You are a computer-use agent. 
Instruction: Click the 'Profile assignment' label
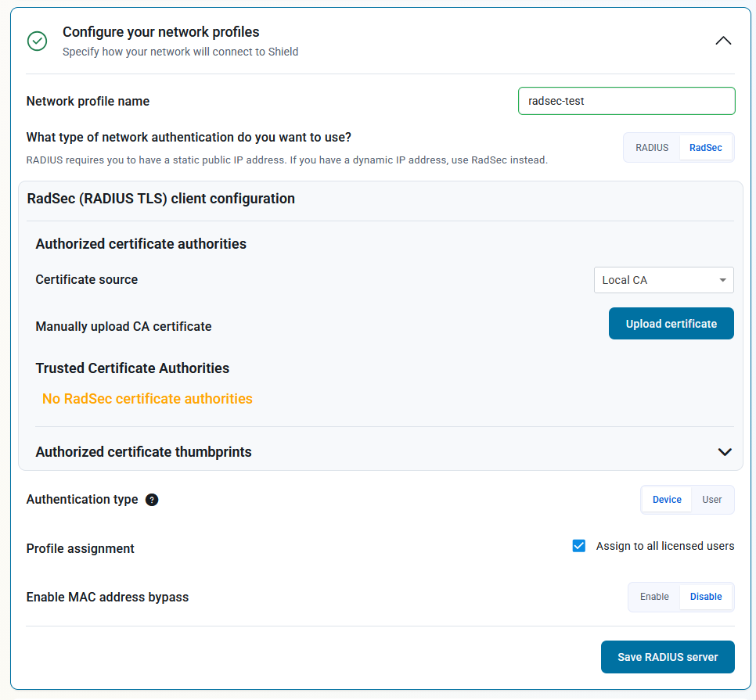80,548
